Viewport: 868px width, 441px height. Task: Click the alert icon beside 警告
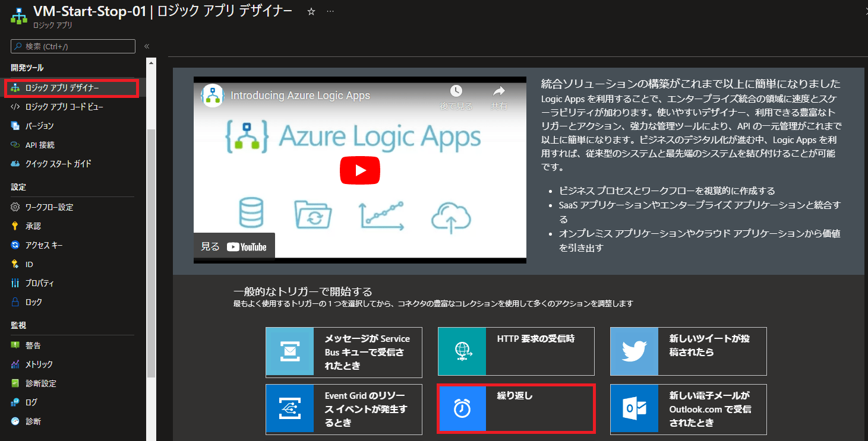15,345
